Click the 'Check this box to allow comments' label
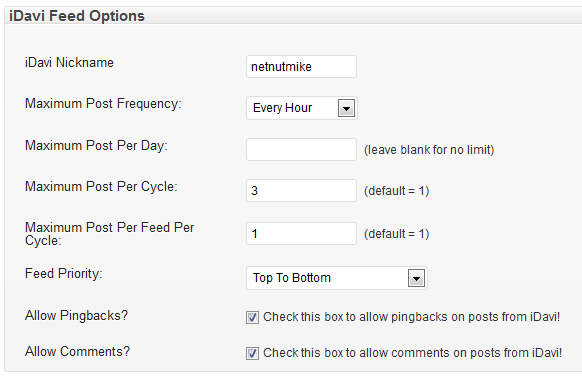The image size is (582, 381). coord(412,353)
